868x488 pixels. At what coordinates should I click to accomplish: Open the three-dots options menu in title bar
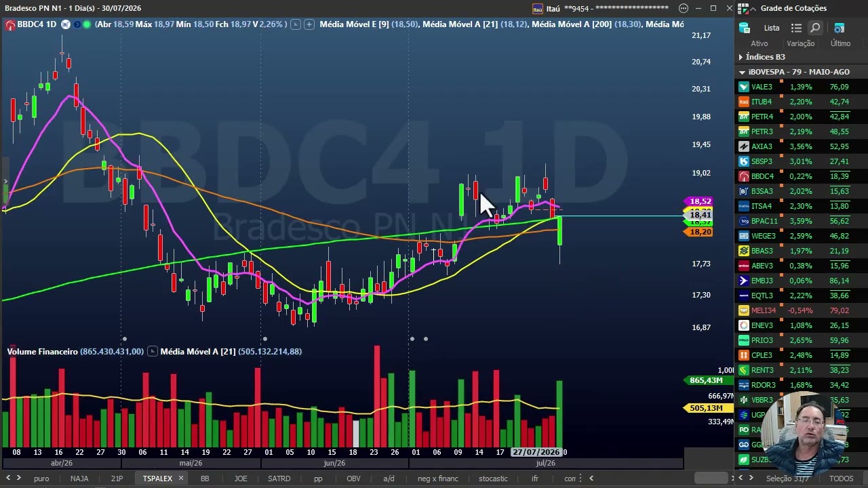click(683, 8)
